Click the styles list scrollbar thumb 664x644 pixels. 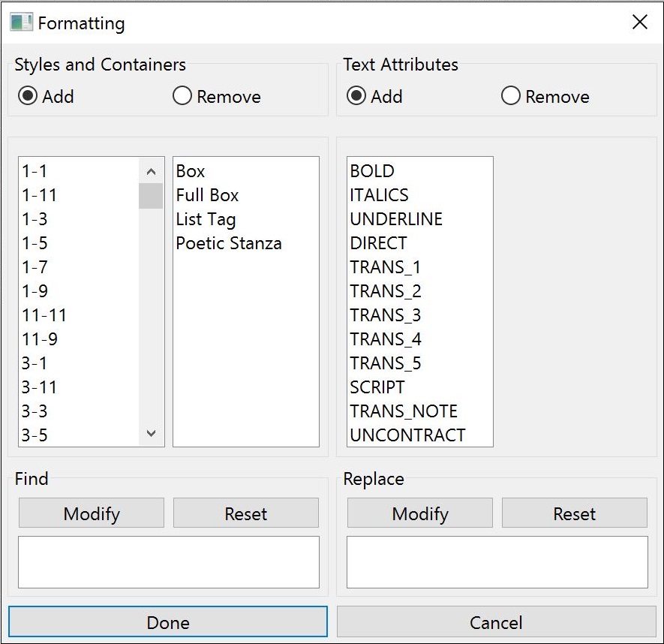(x=151, y=196)
